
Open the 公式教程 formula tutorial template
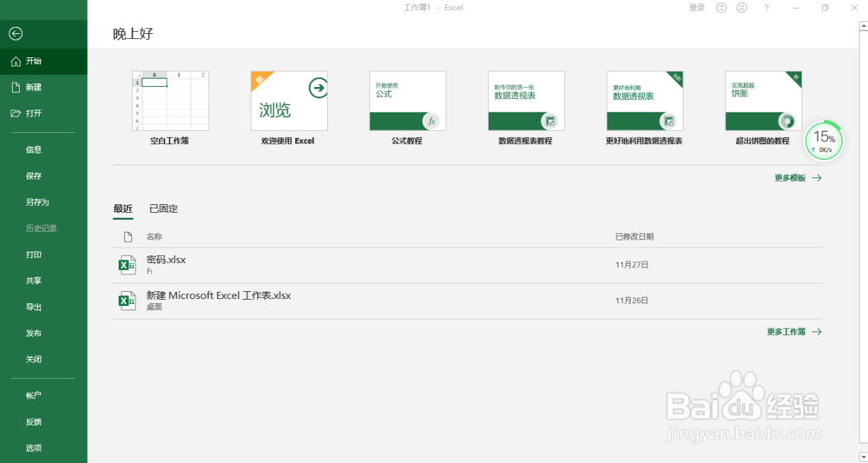pyautogui.click(x=407, y=109)
